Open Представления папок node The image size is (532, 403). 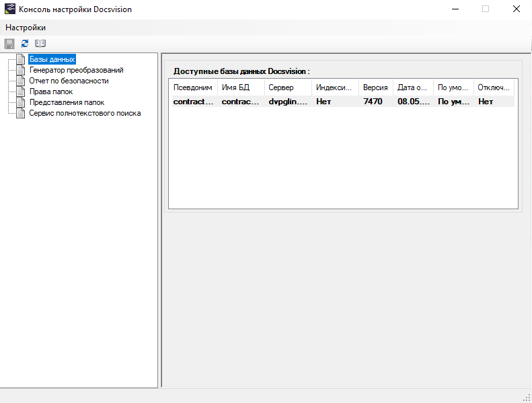(x=67, y=102)
